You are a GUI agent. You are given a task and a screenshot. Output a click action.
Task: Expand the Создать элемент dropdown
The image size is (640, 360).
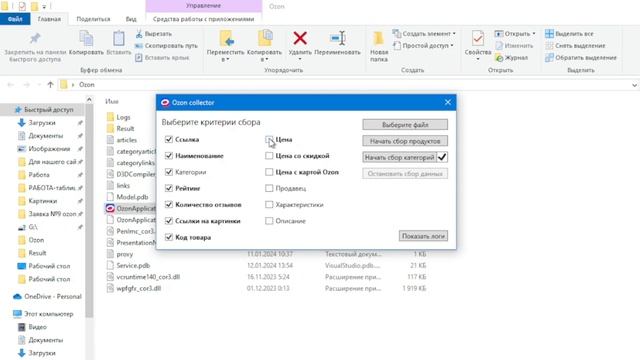[x=454, y=34]
